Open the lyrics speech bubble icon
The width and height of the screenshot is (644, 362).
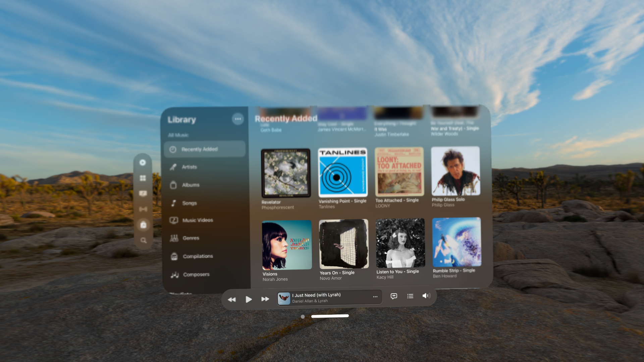click(394, 296)
